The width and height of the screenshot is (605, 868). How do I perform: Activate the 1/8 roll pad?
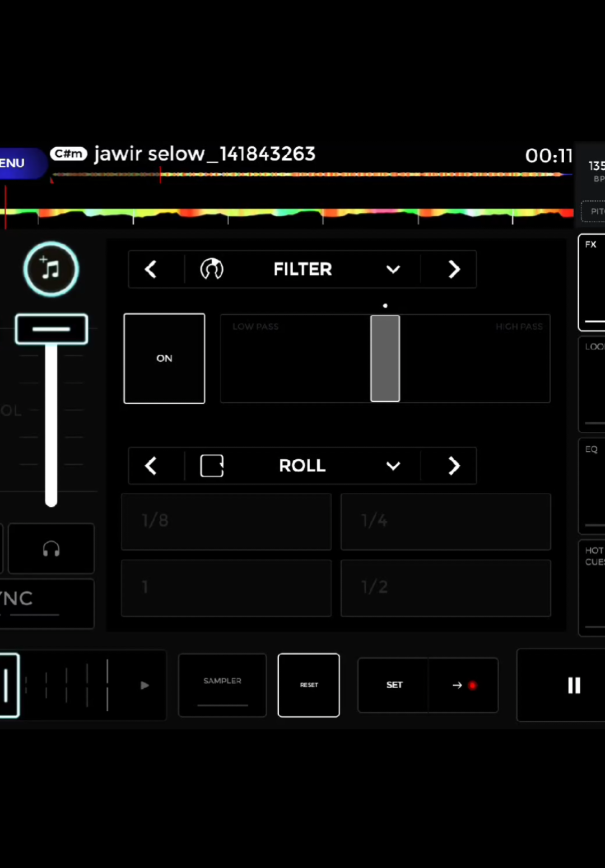(226, 521)
